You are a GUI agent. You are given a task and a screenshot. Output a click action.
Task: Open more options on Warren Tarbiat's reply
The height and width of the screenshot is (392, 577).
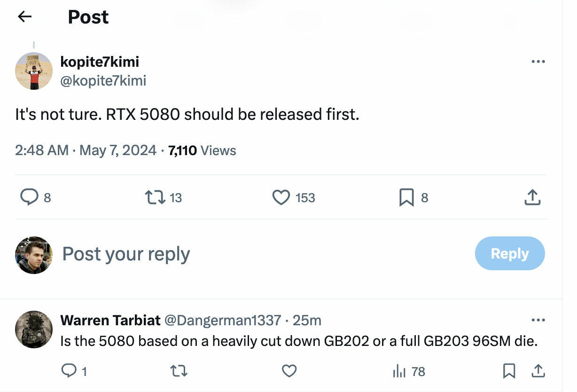tap(538, 320)
